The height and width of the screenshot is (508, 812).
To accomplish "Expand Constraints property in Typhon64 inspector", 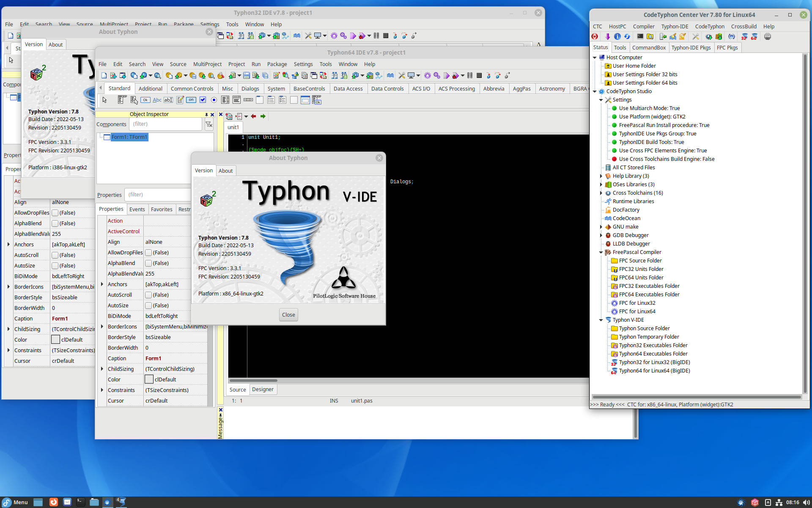I will pos(102,390).
